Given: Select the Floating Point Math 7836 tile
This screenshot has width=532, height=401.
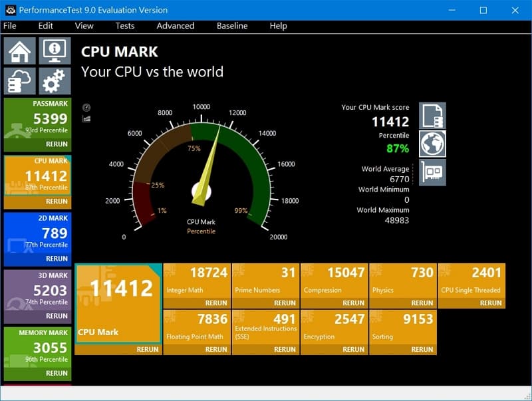Looking at the screenshot, I should click(197, 327).
